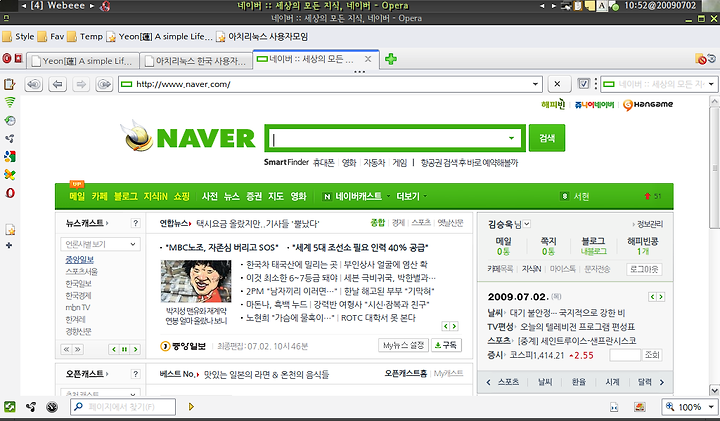This screenshot has width=720, height=421.
Task: Open the 언론사별 보기 dropdown
Action: coord(100,244)
